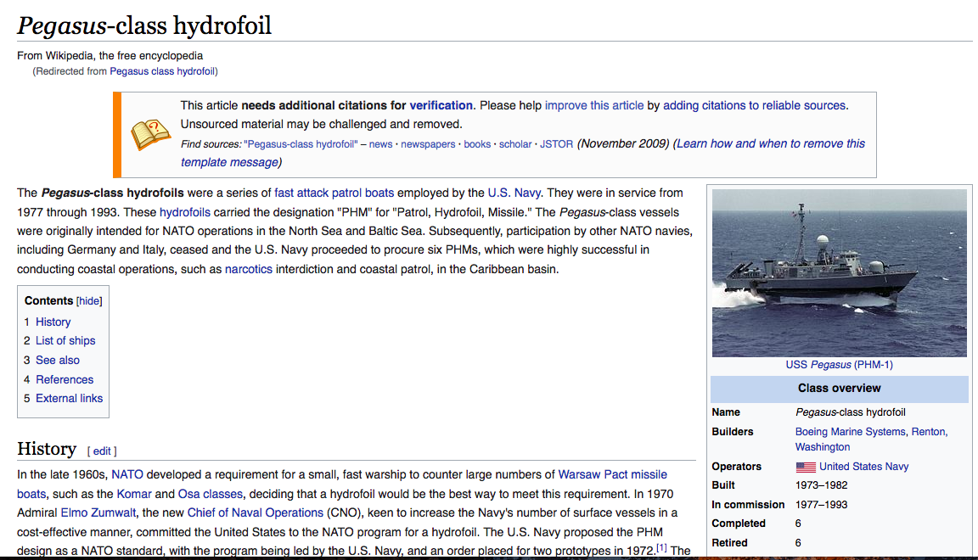This screenshot has width=978, height=560.
Task: Find sources in news
Action: point(380,144)
